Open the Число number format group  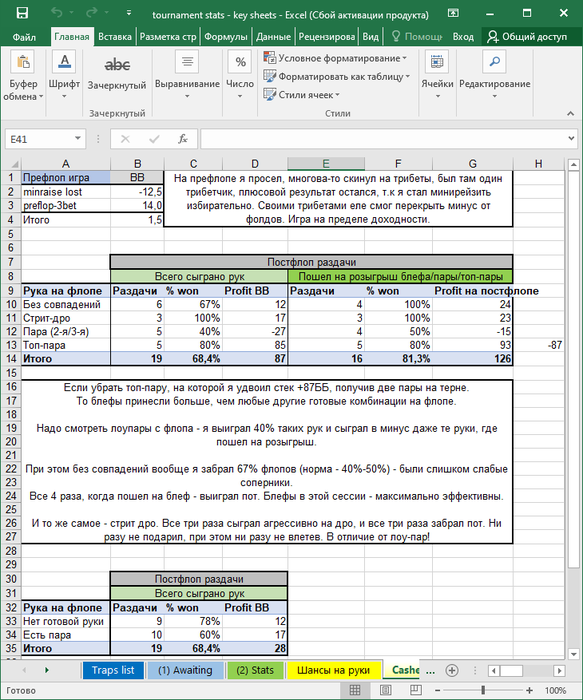point(240,75)
